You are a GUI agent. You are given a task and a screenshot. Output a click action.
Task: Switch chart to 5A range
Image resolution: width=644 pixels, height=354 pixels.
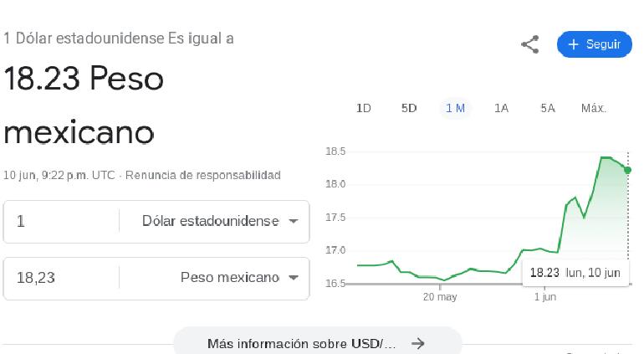pyautogui.click(x=548, y=108)
